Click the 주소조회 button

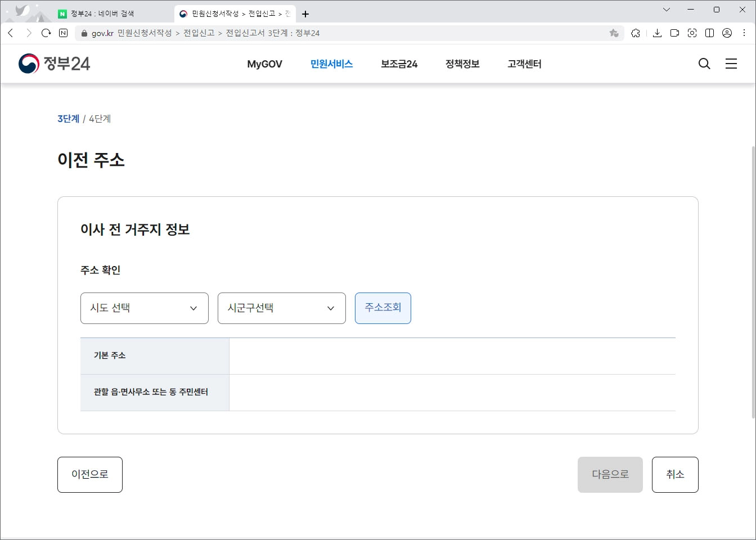click(x=382, y=308)
